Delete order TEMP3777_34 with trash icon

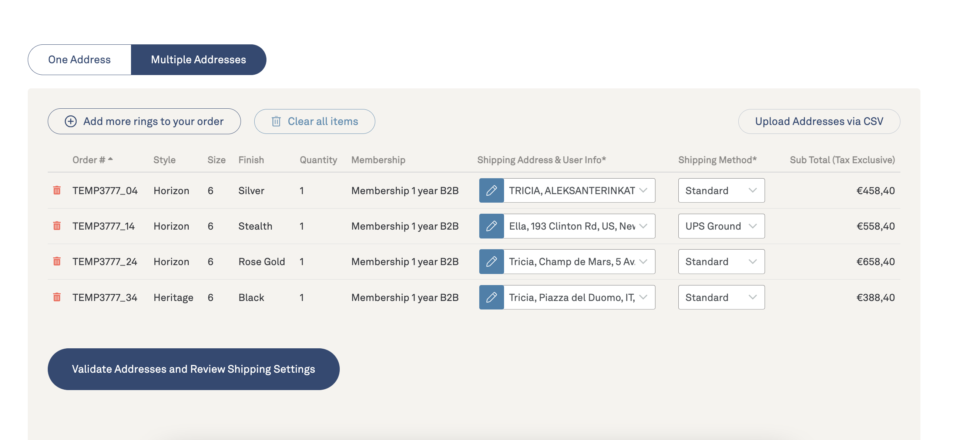57,297
